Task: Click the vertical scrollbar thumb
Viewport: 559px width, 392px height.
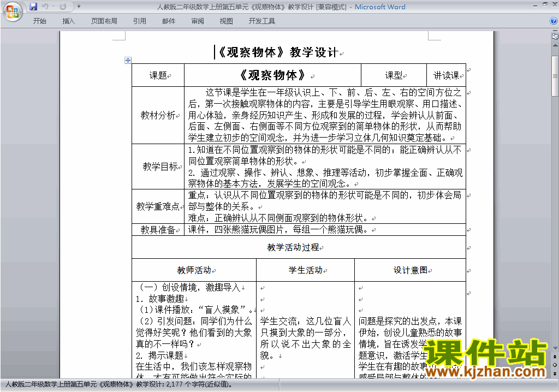Action: pyautogui.click(x=555, y=76)
